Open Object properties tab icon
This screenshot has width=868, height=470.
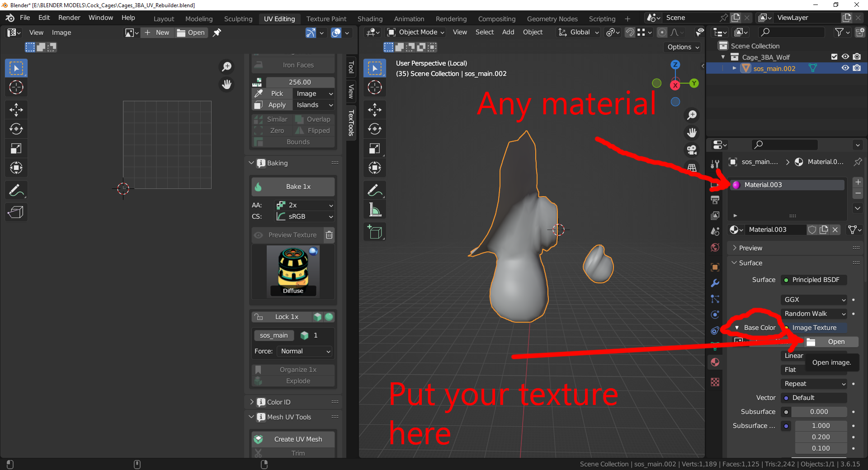point(715,267)
